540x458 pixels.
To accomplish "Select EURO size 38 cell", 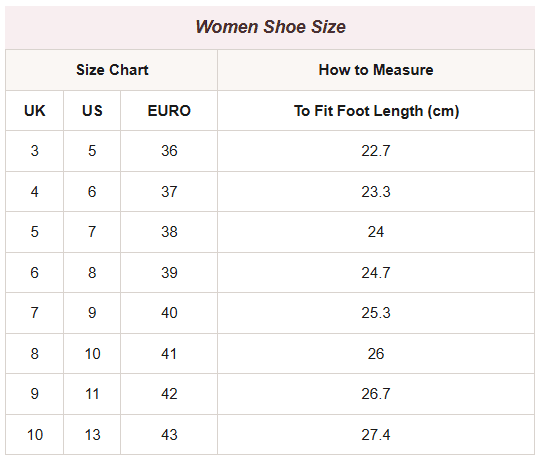I will click(x=169, y=232).
